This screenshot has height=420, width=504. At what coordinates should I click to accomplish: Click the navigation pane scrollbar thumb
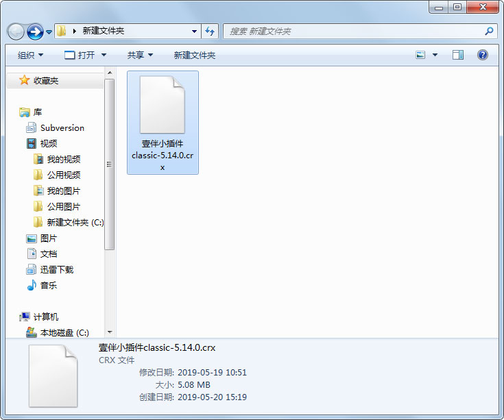point(110,164)
